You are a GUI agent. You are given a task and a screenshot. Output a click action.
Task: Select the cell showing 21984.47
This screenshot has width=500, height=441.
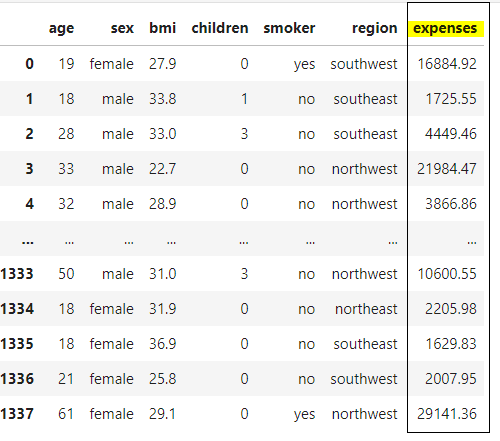point(447,169)
